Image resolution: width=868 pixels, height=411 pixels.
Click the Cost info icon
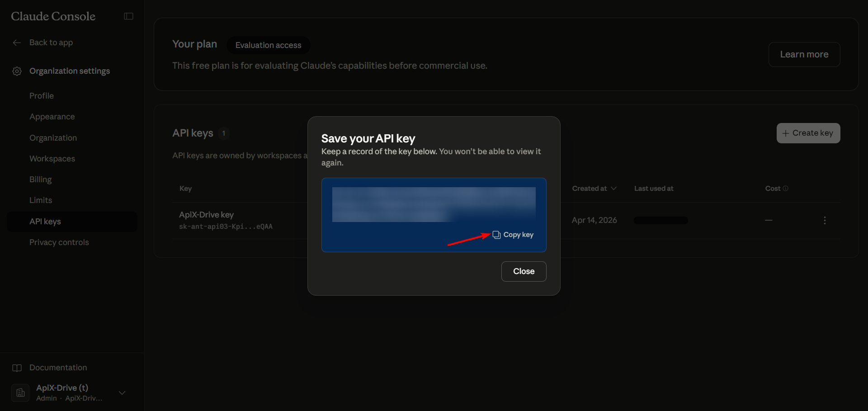point(785,189)
